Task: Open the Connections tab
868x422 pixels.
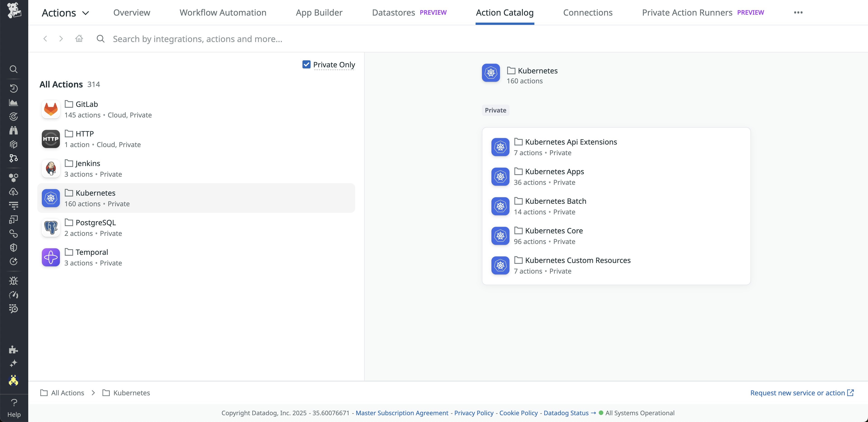Action: pyautogui.click(x=588, y=12)
